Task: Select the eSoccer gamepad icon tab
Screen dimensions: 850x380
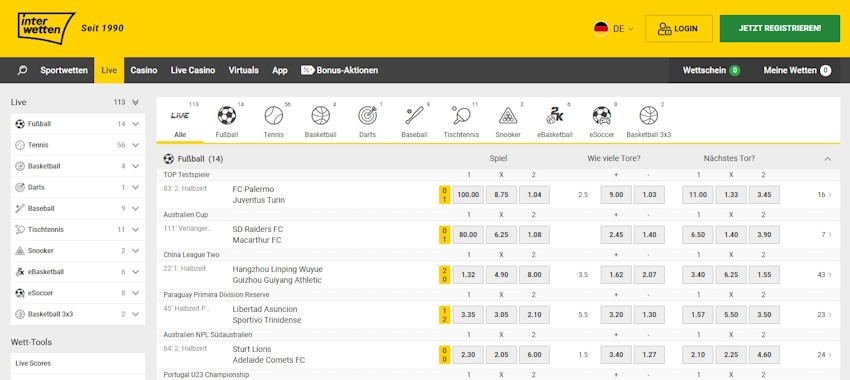Action: pyautogui.click(x=602, y=115)
